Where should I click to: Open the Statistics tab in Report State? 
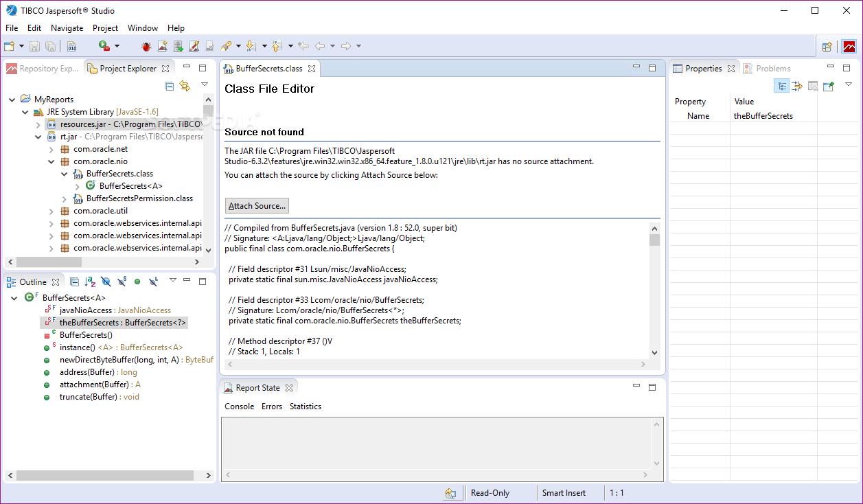tap(306, 406)
